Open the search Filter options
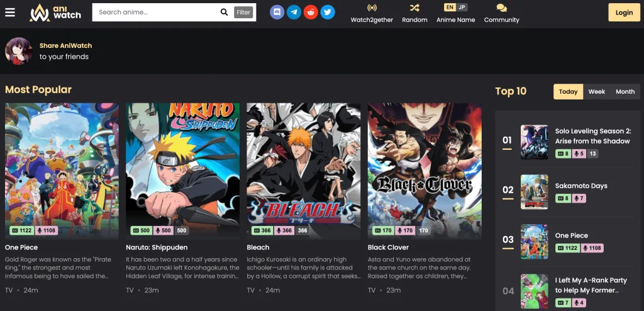 point(243,13)
